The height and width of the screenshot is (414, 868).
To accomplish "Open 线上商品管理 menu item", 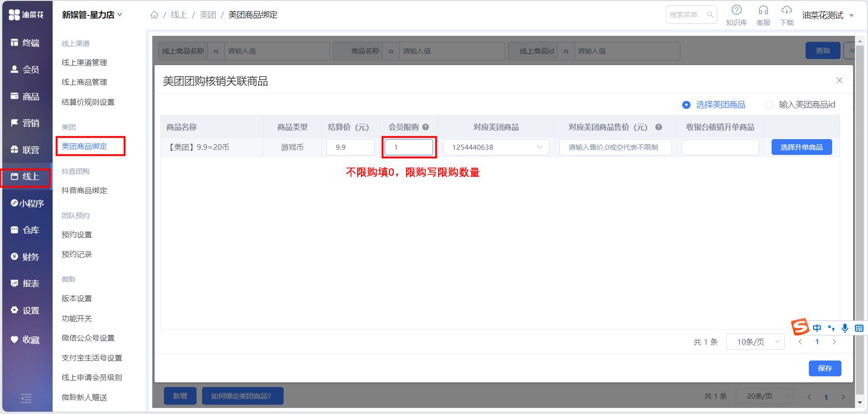I will pyautogui.click(x=84, y=82).
